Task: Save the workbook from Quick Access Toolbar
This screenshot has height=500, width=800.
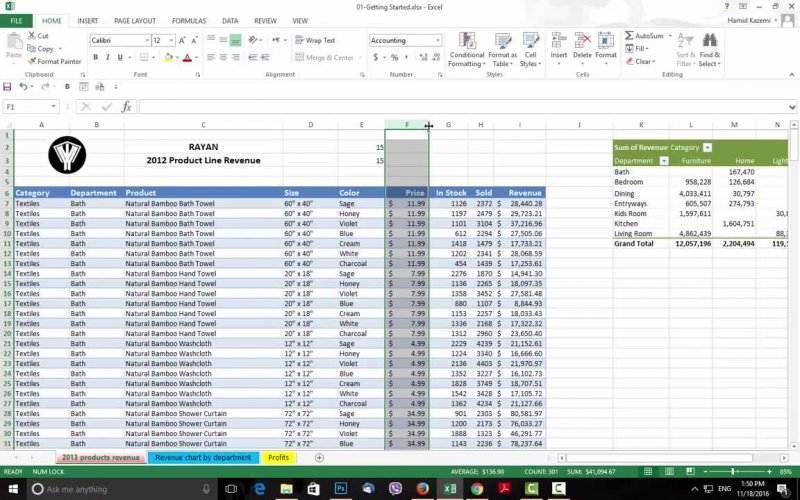Action: pyautogui.click(x=8, y=87)
